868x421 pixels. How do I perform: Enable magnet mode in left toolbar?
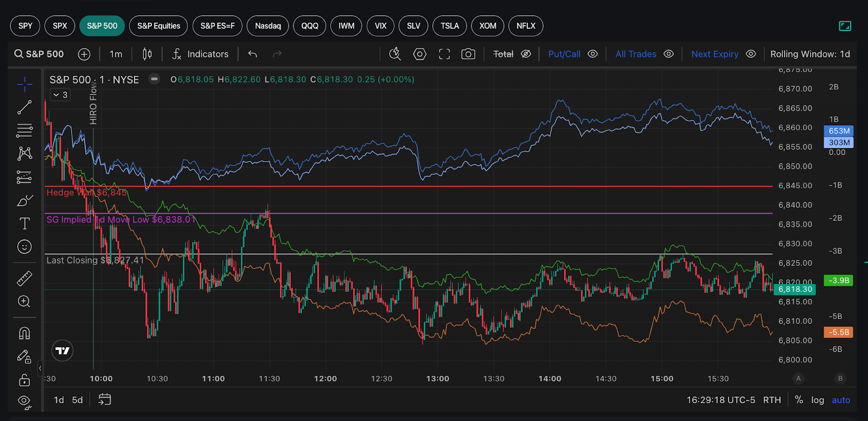(x=24, y=333)
